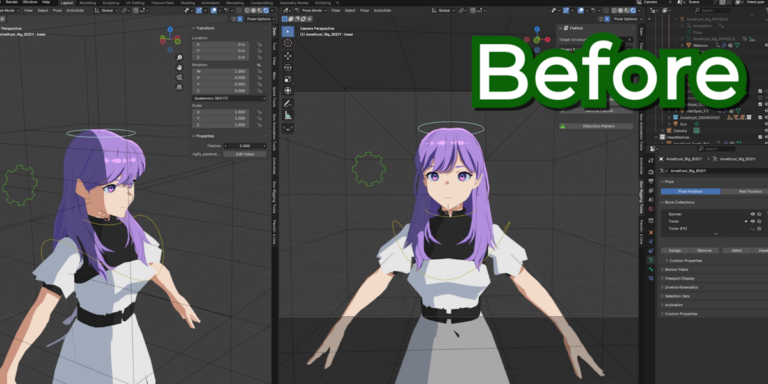Toggle solo star of Survec bone collection
Screen dimensions: 768x384
[x=759, y=214]
